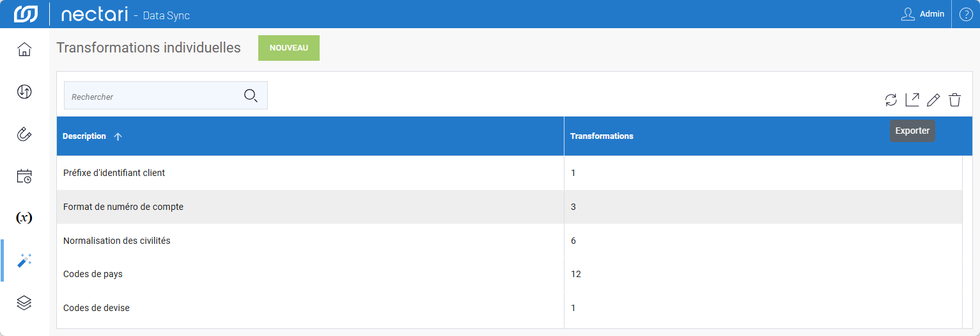This screenshot has width=980, height=336.
Task: Click the Transformations individuelles heading
Action: click(x=148, y=47)
